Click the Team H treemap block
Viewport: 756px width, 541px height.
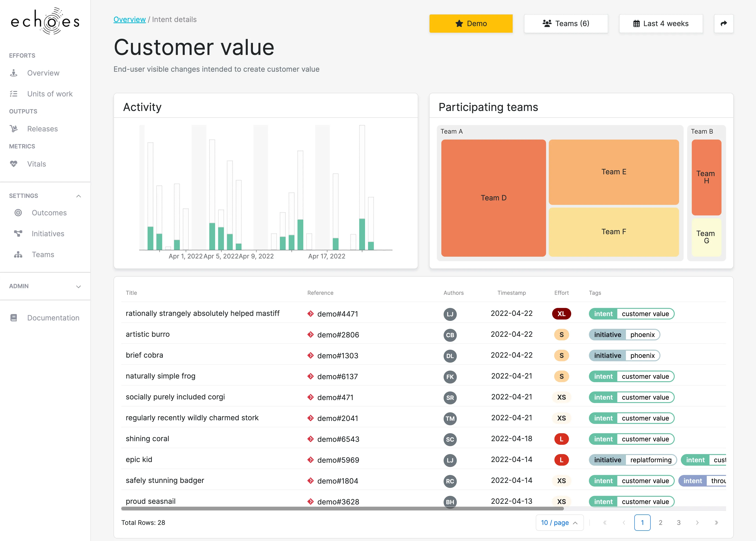point(706,177)
